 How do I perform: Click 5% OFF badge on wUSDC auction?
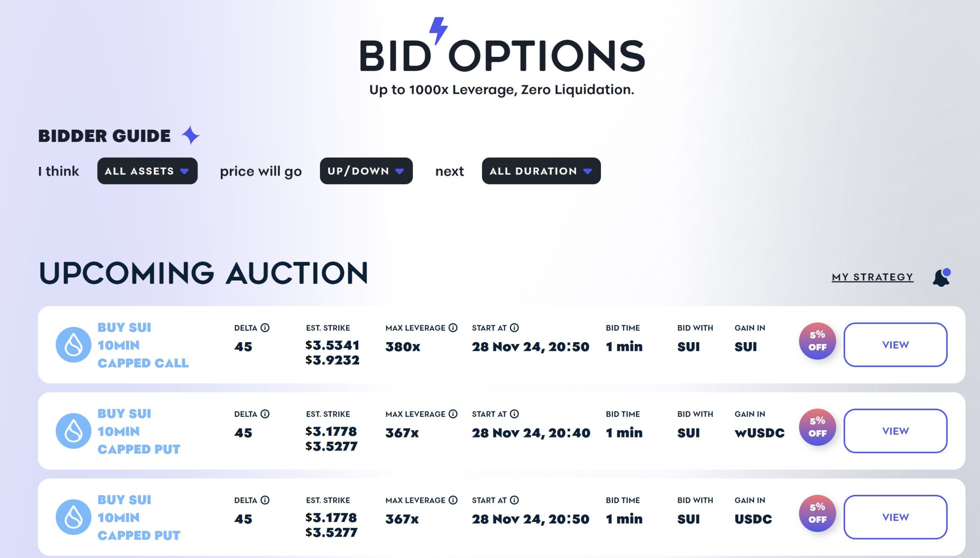(x=817, y=427)
